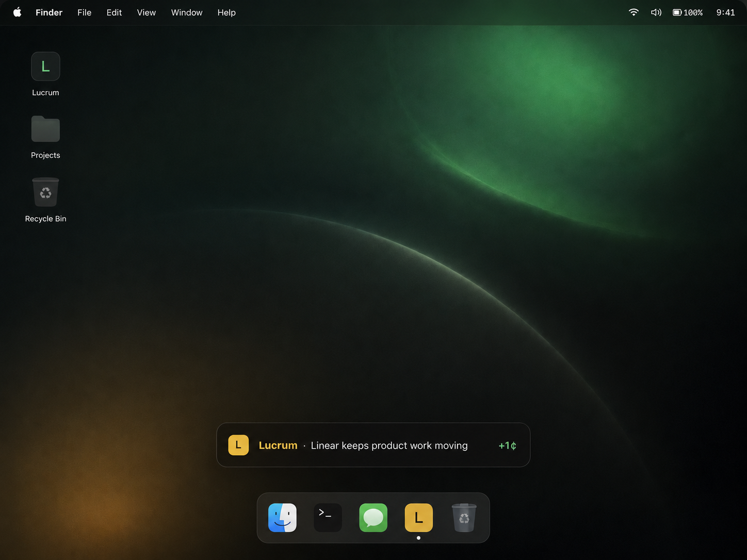747x560 pixels.
Task: Open the Finder menu
Action: tap(49, 12)
